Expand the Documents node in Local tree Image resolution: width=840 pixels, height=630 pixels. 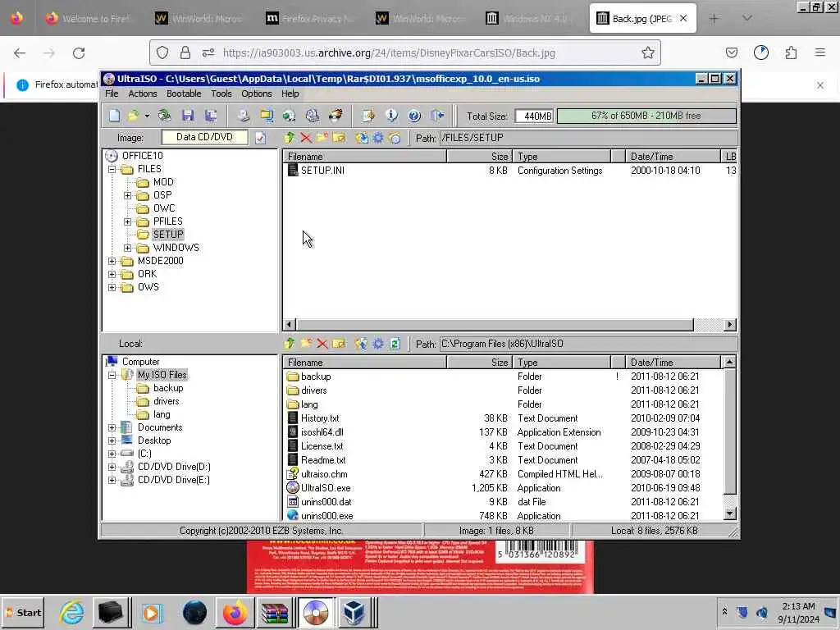[112, 427]
